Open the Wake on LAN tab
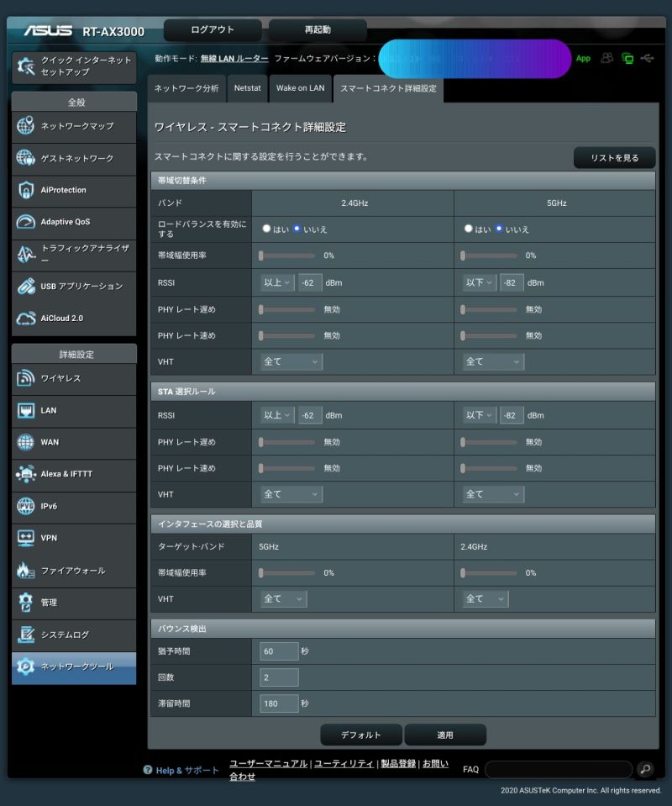672x806 pixels. pos(300,87)
